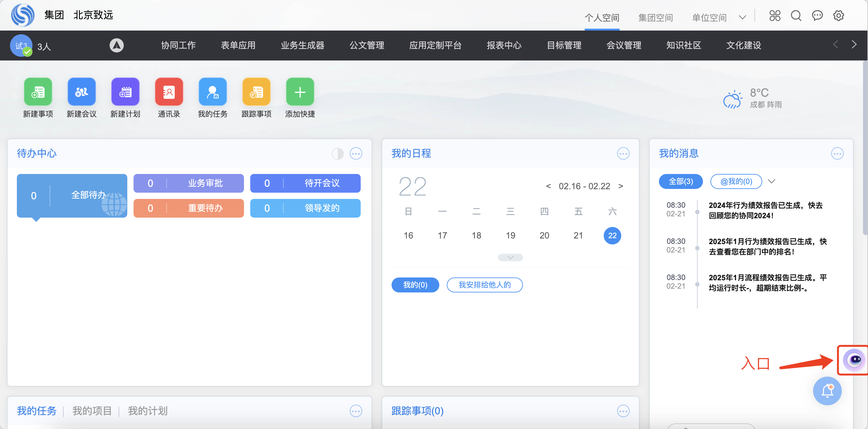Click the 我安排给他人的 button
This screenshot has width=868, height=429.
484,285
